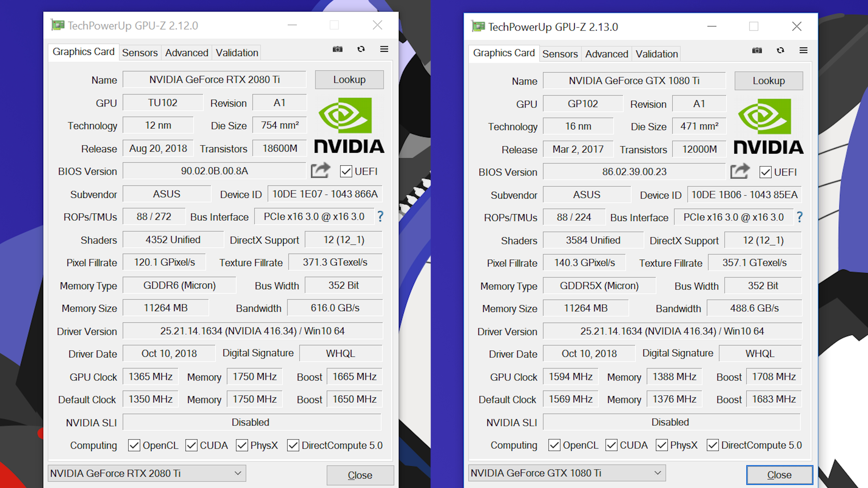This screenshot has height=488, width=868.
Task: Click Close button in GPU-Z 2.12.0 window
Action: (360, 475)
